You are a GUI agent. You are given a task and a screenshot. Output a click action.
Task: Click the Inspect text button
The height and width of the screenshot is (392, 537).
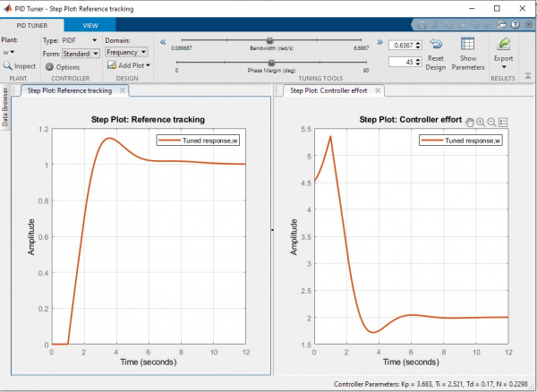25,66
